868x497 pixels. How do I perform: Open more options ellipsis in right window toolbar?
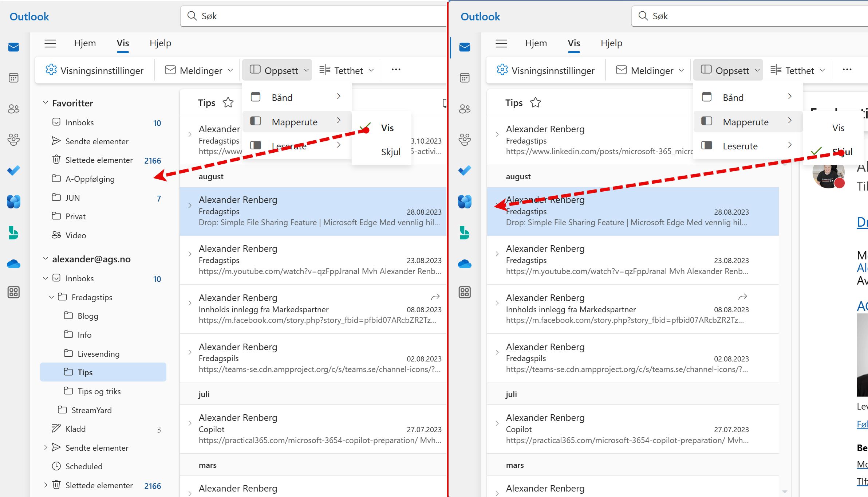[x=847, y=70]
